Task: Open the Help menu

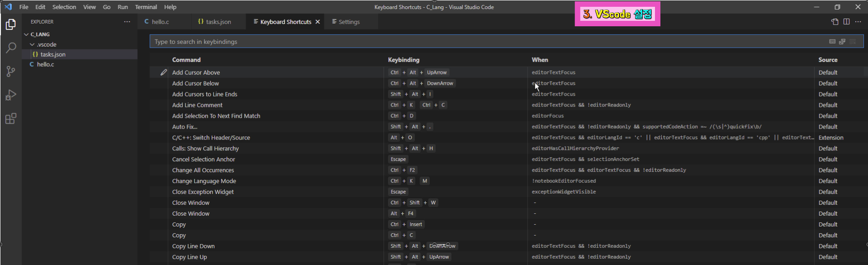Action: (x=170, y=7)
